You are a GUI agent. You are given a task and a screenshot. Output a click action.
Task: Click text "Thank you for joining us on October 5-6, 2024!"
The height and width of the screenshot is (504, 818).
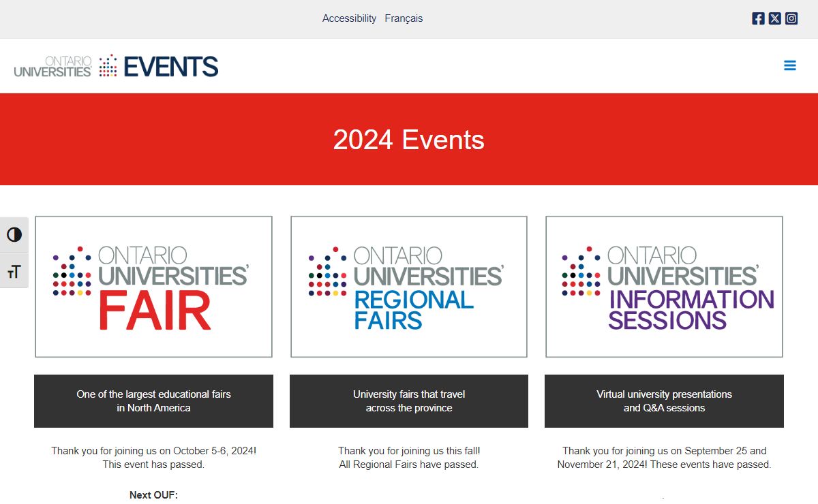coord(153,451)
